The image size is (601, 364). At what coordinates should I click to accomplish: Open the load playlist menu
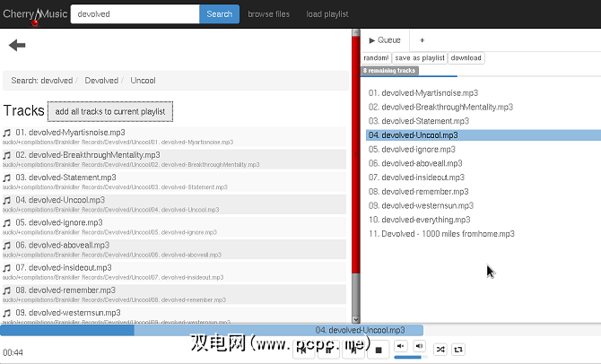pyautogui.click(x=327, y=14)
